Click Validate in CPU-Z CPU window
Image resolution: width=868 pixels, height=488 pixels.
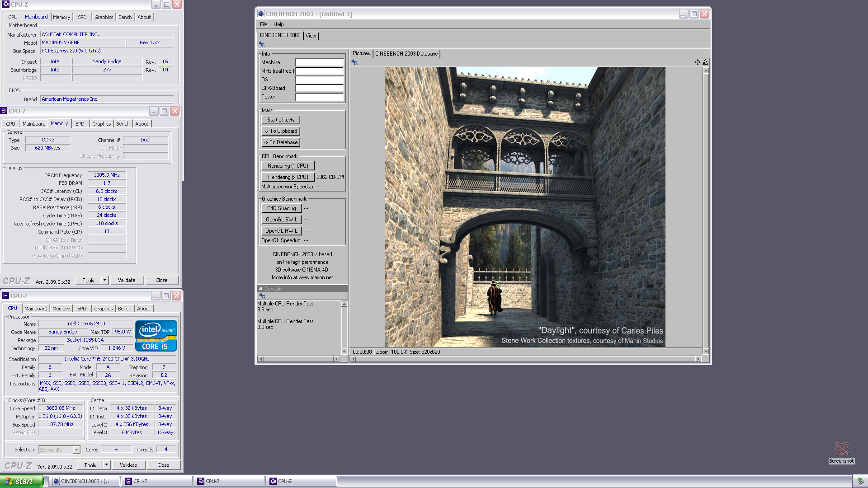click(x=128, y=465)
